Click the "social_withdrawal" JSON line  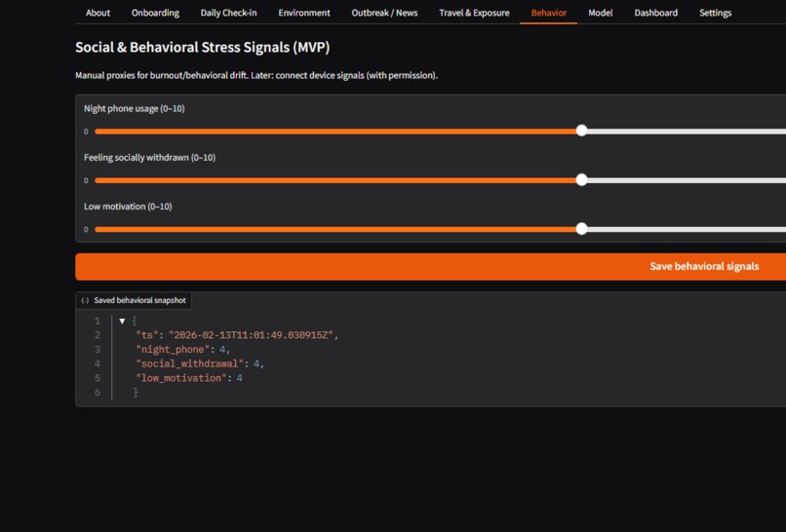coord(200,363)
